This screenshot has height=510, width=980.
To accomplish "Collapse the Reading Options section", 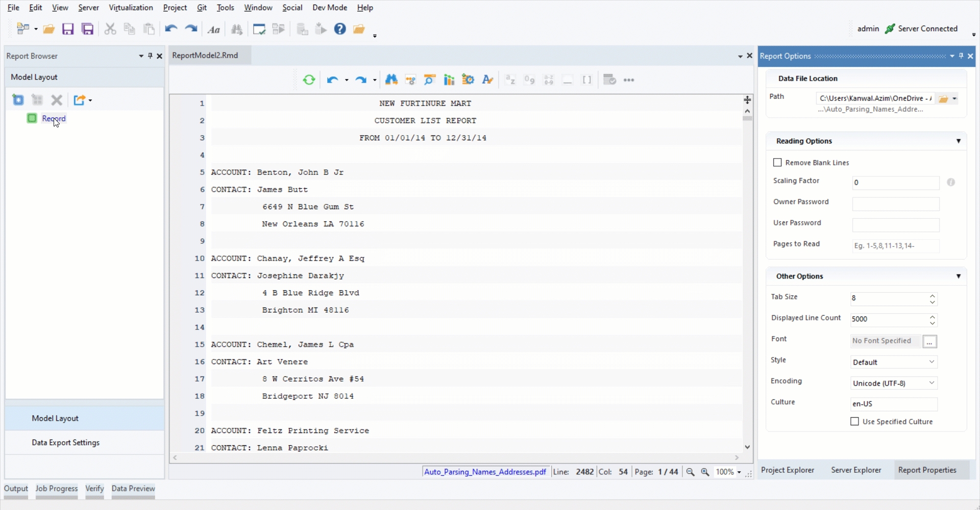I will (x=958, y=141).
